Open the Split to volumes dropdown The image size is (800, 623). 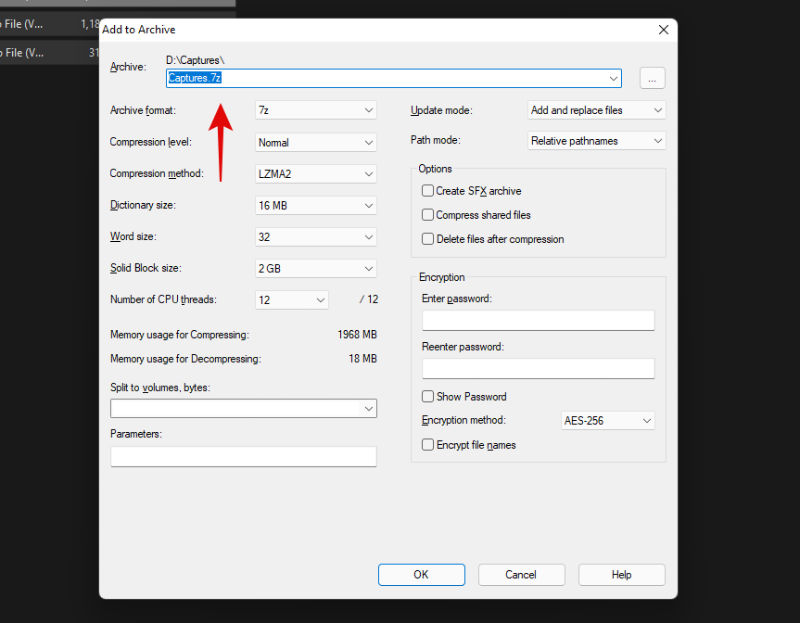tap(243, 408)
